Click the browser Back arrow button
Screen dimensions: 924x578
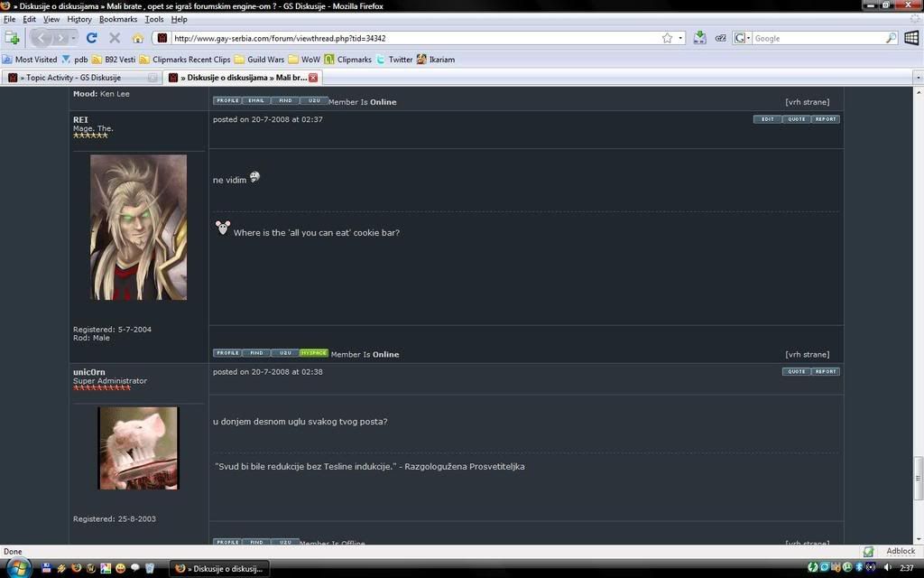point(41,38)
